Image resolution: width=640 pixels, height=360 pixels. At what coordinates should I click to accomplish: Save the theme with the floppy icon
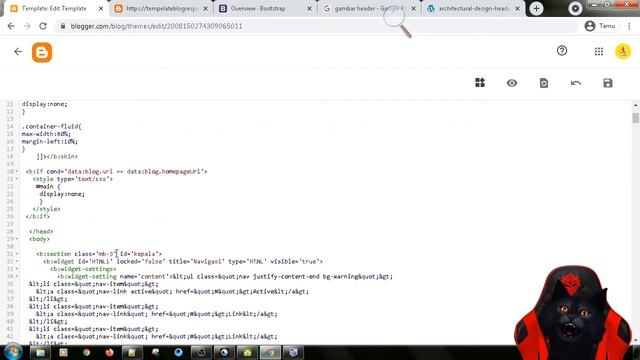coord(608,83)
